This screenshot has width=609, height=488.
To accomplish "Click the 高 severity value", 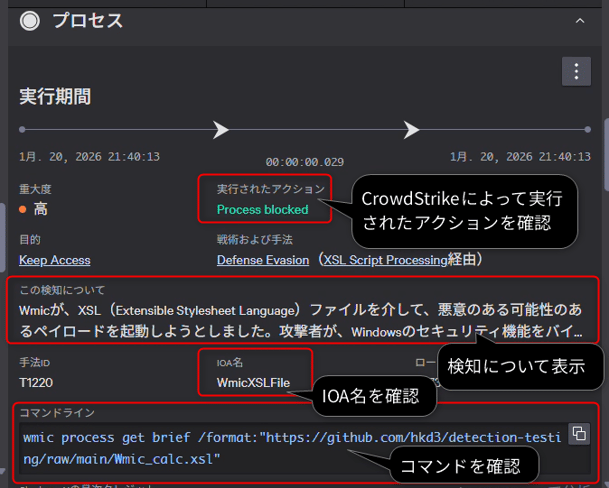I will 40,209.
